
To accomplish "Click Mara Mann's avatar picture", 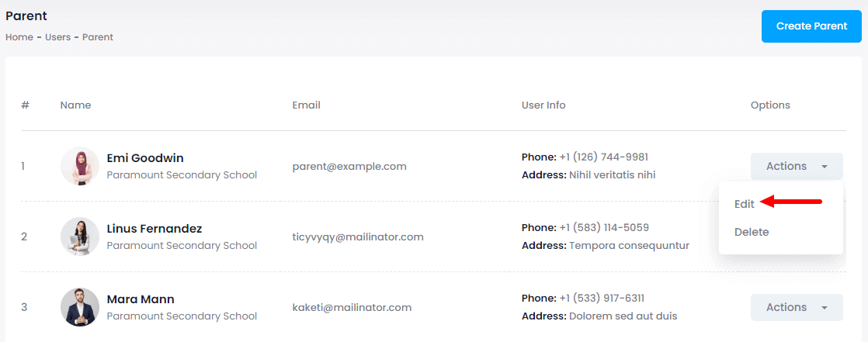I will click(x=80, y=307).
